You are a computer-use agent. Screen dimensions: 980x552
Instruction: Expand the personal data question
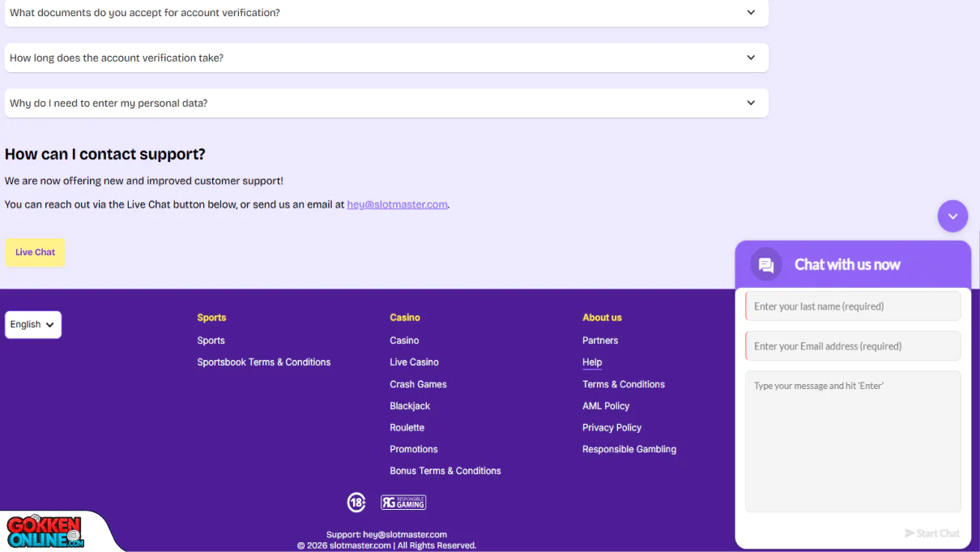(386, 104)
